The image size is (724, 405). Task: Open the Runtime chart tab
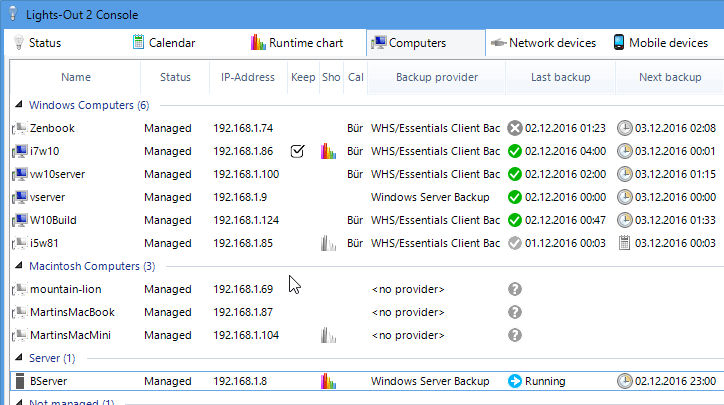pos(297,43)
